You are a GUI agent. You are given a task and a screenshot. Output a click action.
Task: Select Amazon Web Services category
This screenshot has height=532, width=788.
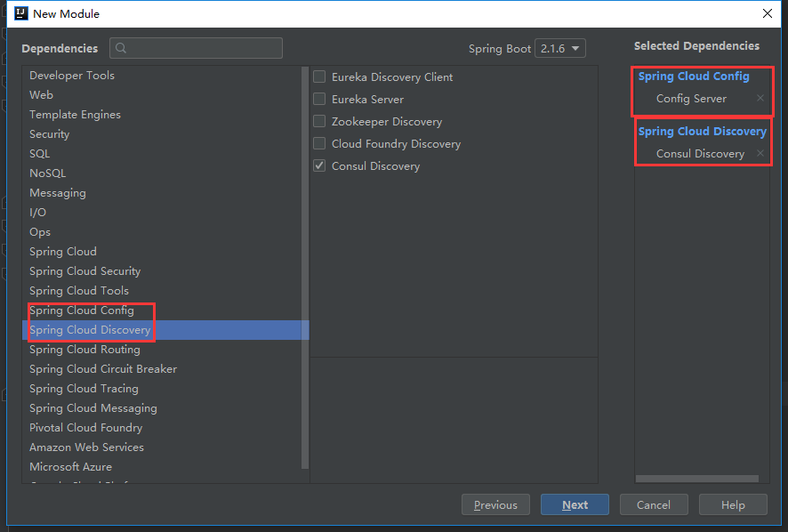click(161, 447)
